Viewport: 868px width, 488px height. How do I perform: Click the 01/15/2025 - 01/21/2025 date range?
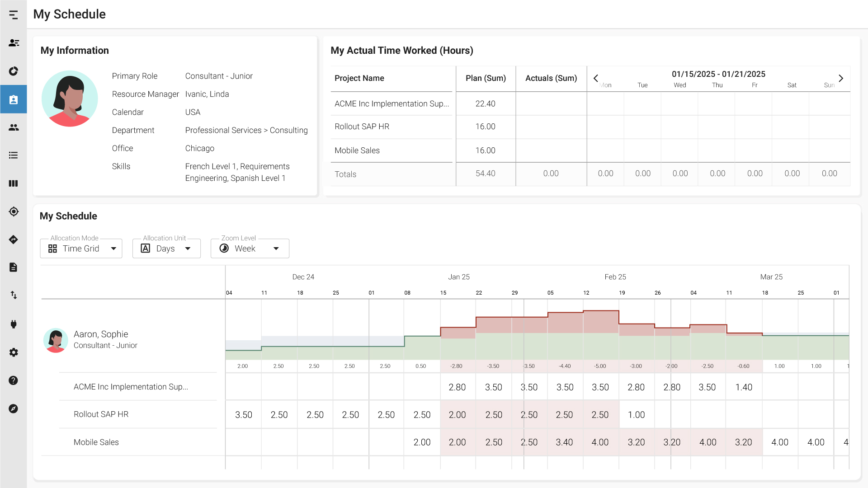point(718,74)
